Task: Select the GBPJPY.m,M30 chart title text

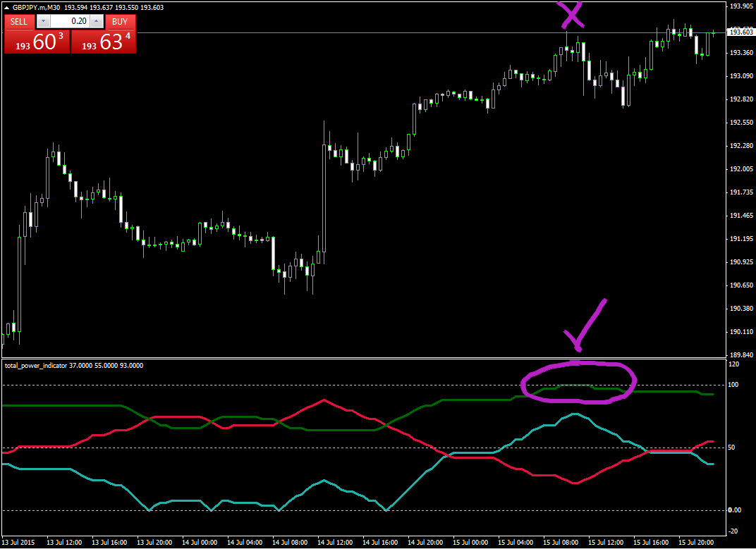Action: click(x=37, y=8)
